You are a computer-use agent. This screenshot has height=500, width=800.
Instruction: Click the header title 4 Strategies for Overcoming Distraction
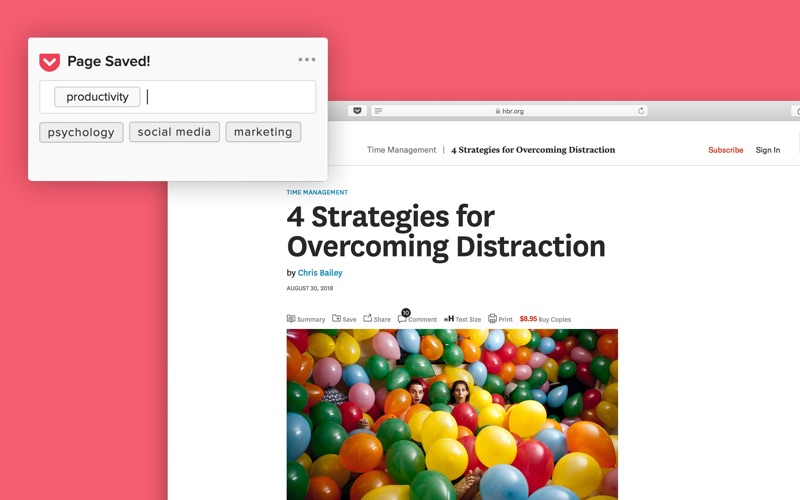[533, 149]
